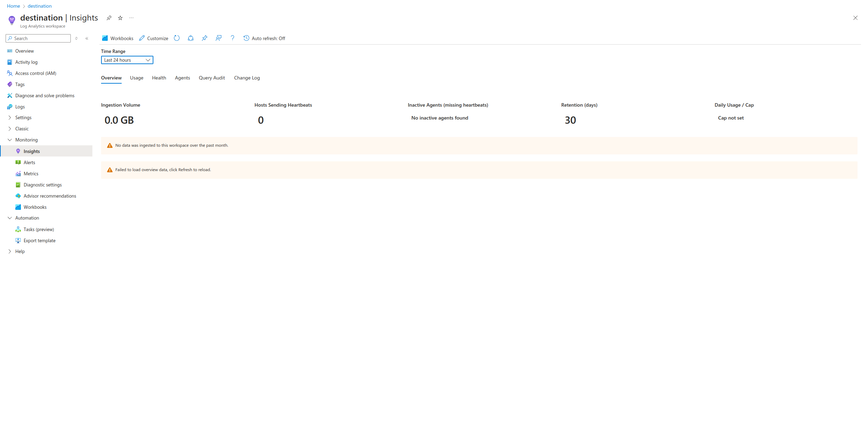Open the Time Range dropdown

(x=127, y=60)
